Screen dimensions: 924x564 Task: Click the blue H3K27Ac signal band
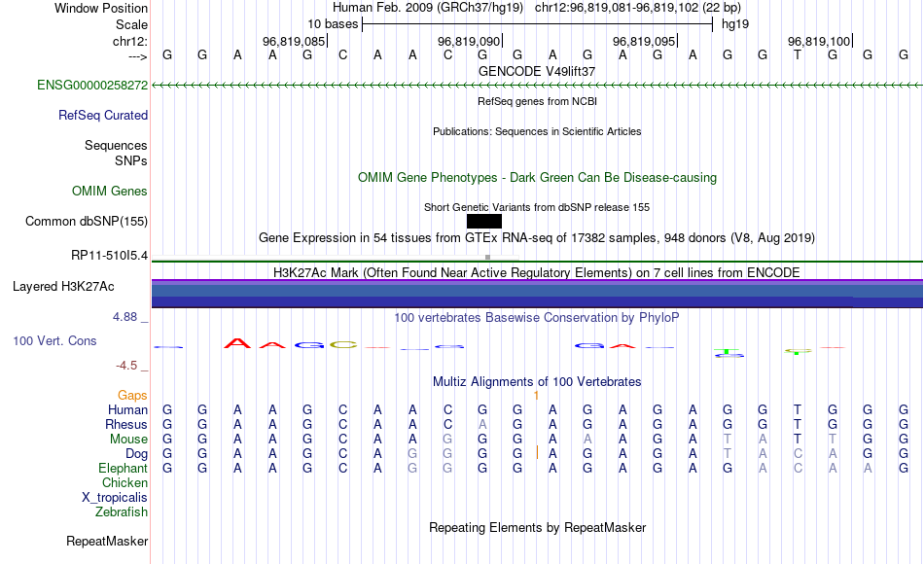click(537, 294)
